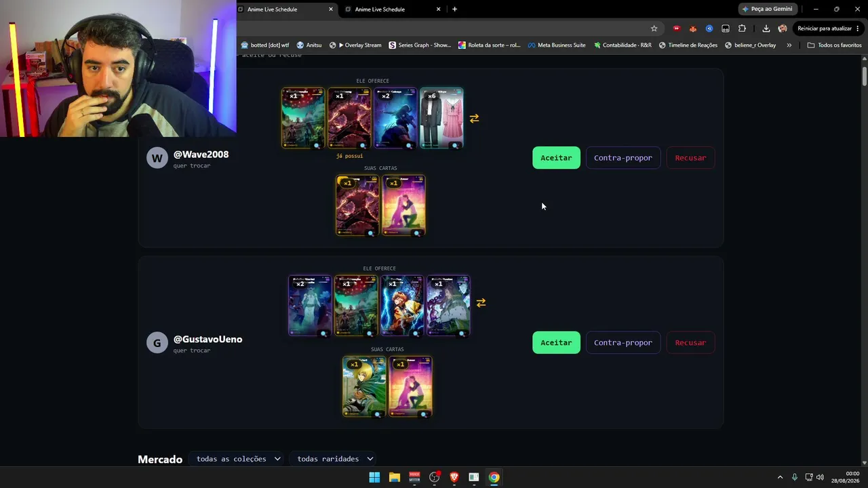Zoom the red lava card under Wave2008's 'Suas Cartas'

pyautogui.click(x=371, y=232)
